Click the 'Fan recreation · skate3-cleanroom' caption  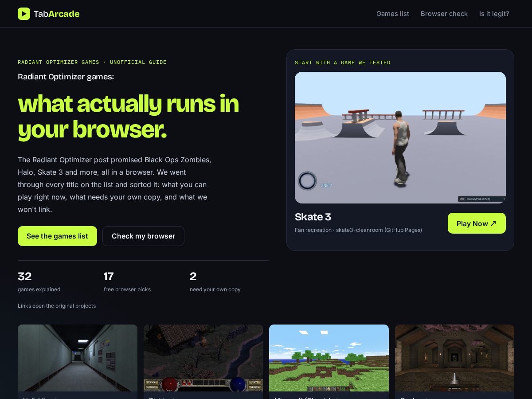(x=358, y=230)
